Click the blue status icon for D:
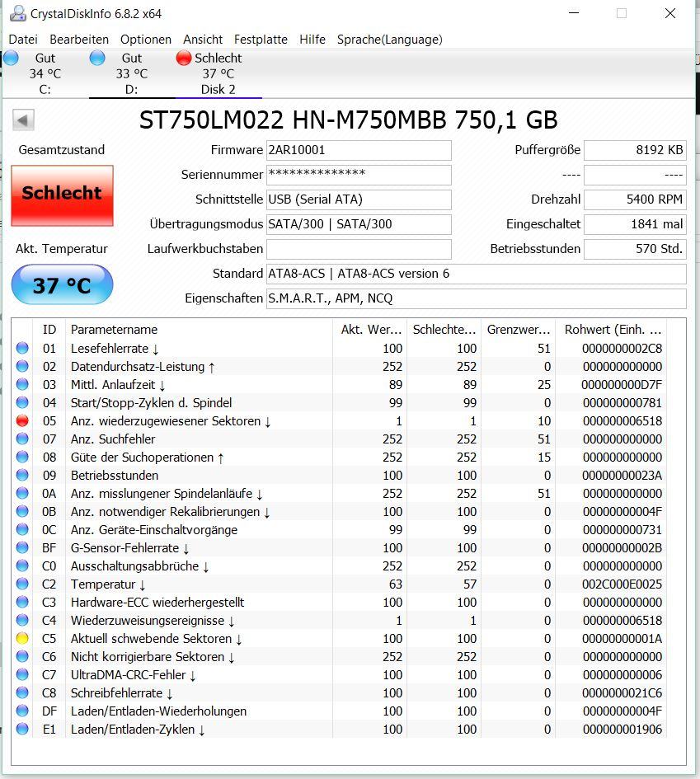Viewport: 700px width, 779px height. 97,59
